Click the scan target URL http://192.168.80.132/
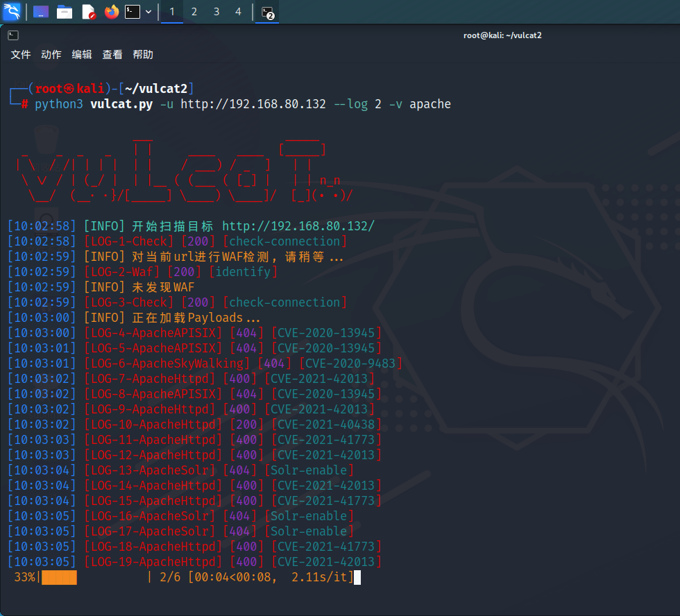Screen dimensions: 680x616 (x=298, y=226)
